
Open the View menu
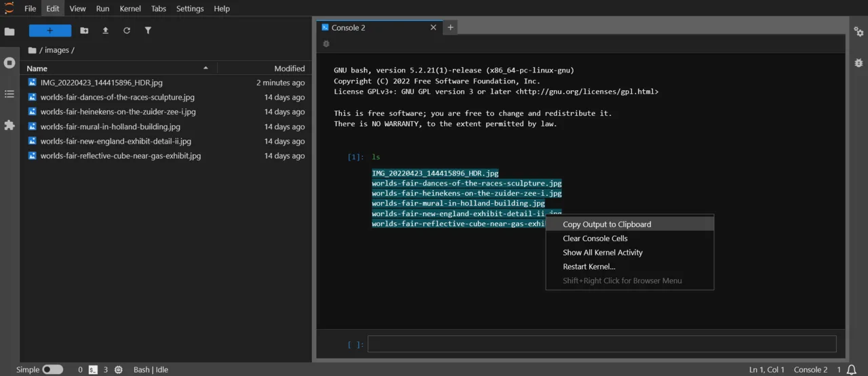77,9
